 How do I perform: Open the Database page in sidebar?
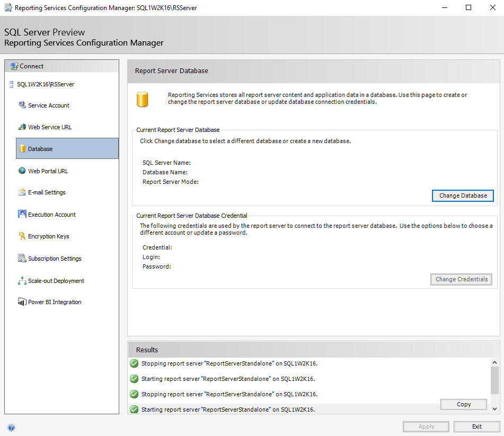[67, 148]
